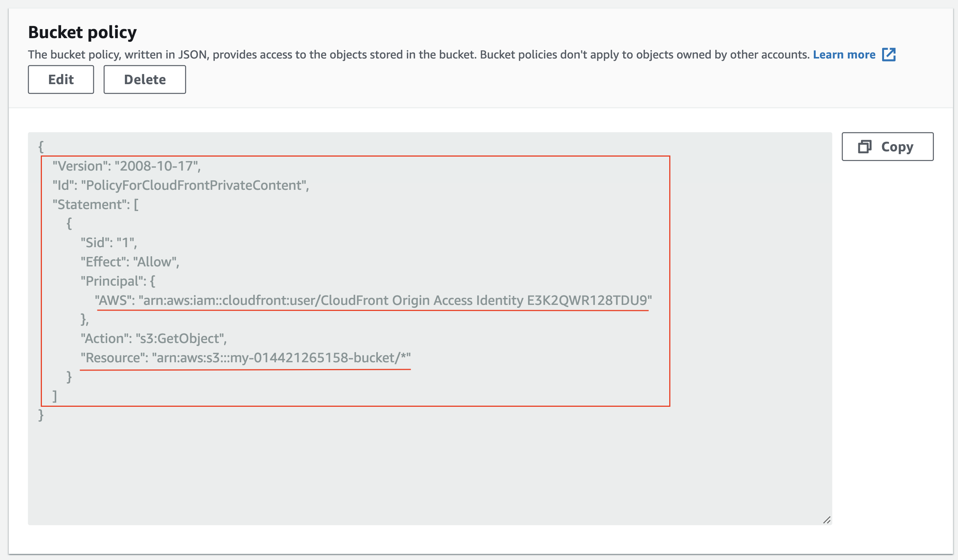The height and width of the screenshot is (560, 958).
Task: Click the "Statement": [ line
Action: 95,205
